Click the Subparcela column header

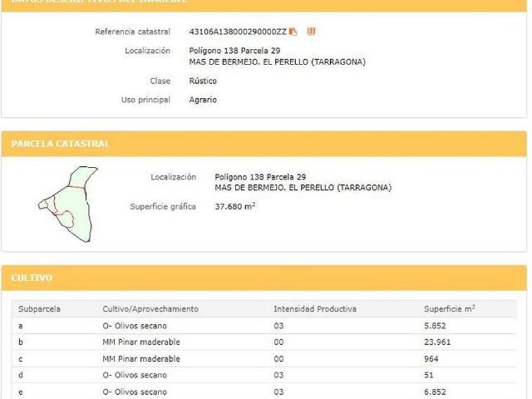pyautogui.click(x=39, y=309)
